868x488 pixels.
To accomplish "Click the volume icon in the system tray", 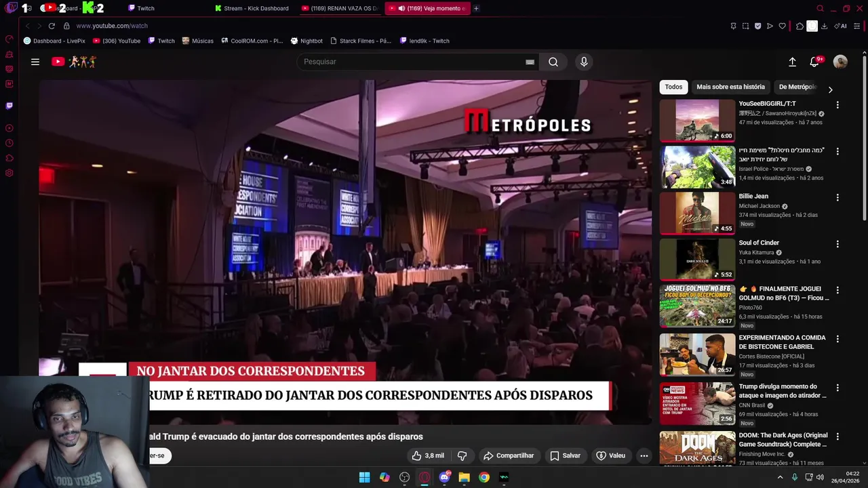I will 820,477.
